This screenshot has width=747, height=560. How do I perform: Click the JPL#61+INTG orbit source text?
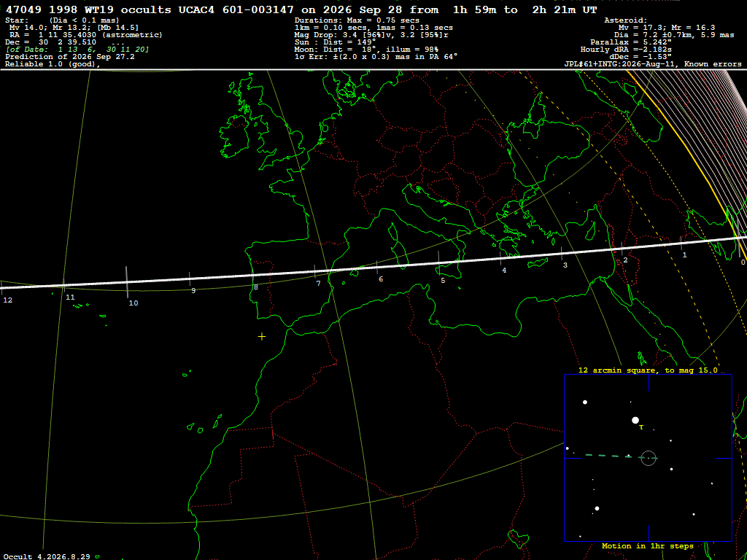tap(619, 64)
